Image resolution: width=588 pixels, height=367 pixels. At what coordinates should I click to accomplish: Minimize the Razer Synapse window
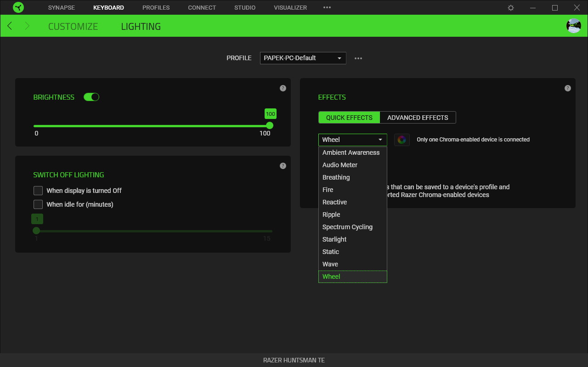coord(533,8)
